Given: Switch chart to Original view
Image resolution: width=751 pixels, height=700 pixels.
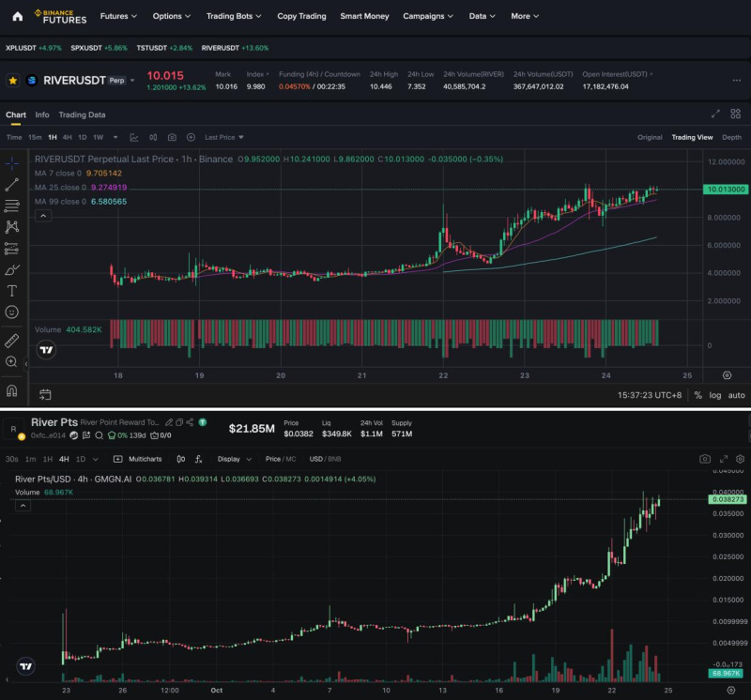Looking at the screenshot, I should [x=650, y=136].
